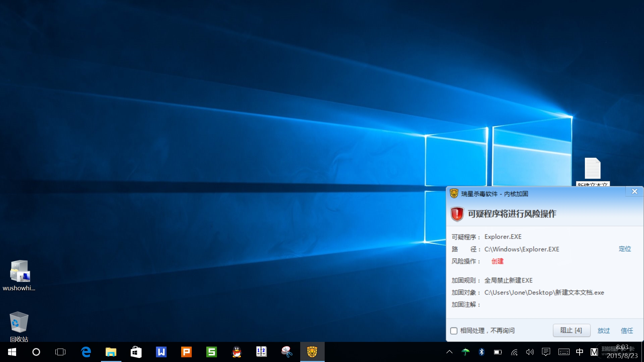Viewport: 644px width, 362px height.
Task: Close the Rising antivirus alert dialog
Action: (634, 191)
